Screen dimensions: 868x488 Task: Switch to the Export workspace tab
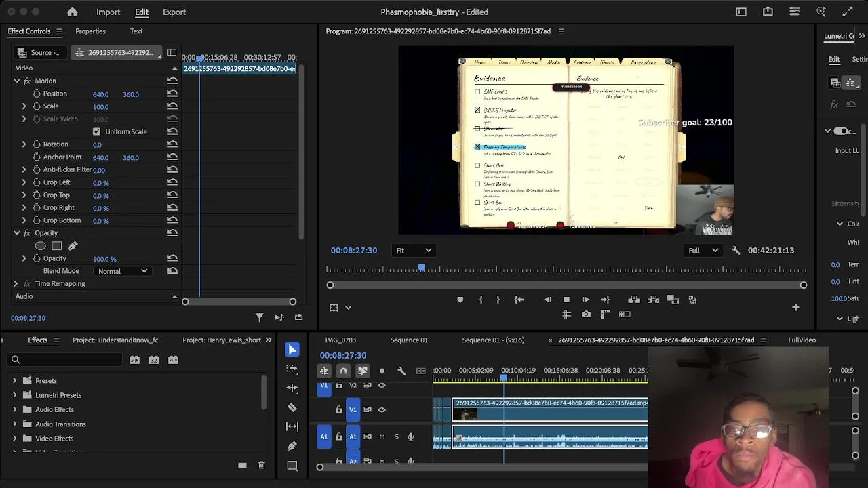[x=174, y=12]
